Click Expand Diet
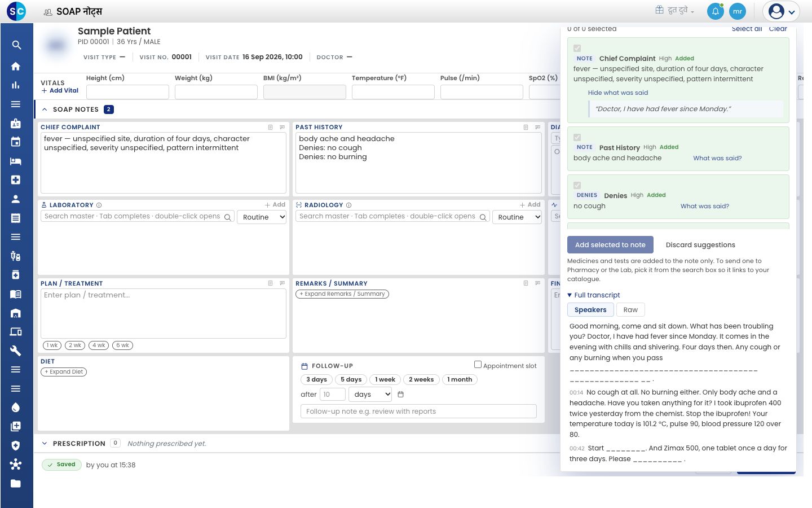 [64, 372]
